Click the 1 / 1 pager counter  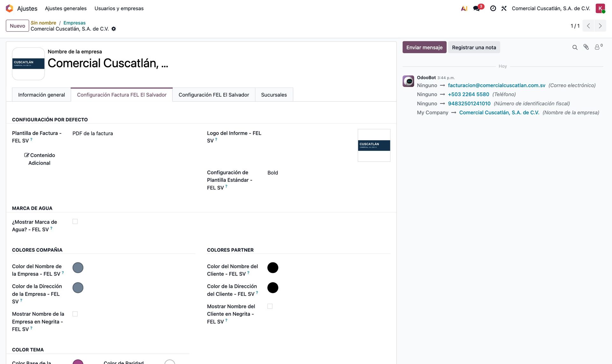coord(575,26)
